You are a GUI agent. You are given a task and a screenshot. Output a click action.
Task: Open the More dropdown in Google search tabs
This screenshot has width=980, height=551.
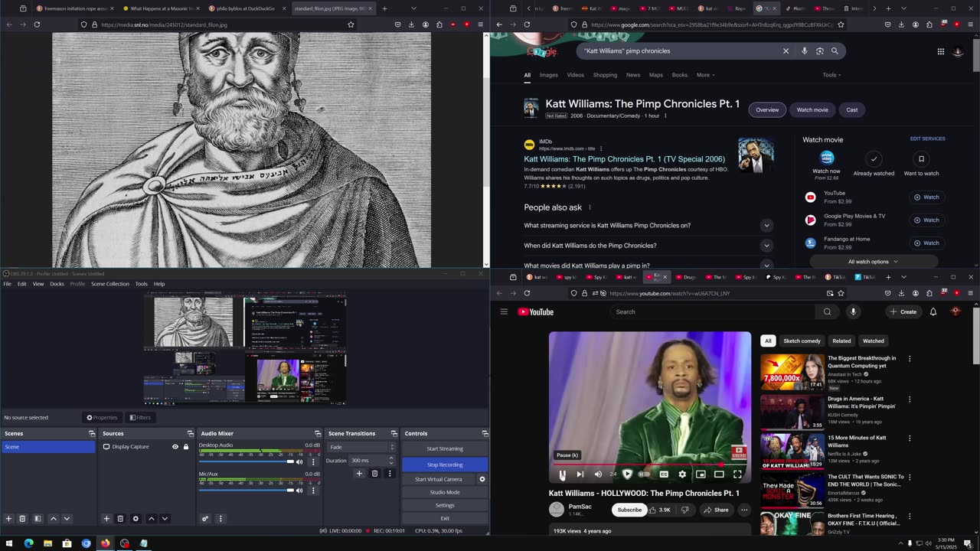[x=705, y=75]
